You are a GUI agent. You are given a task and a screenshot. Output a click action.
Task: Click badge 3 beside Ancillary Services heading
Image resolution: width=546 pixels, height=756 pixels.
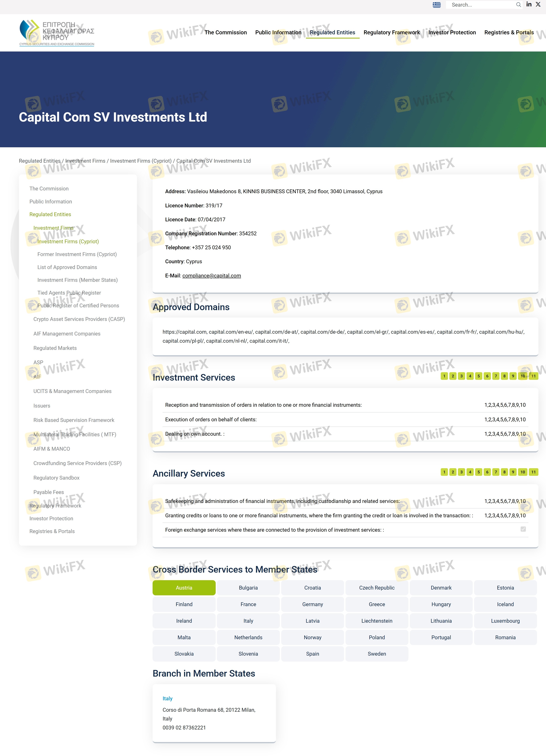462,472
